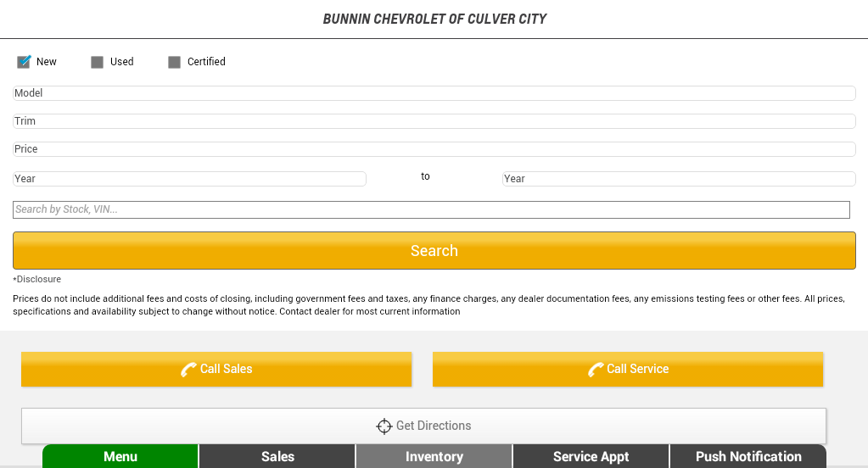Uncheck the New vehicles checkbox

pos(24,62)
